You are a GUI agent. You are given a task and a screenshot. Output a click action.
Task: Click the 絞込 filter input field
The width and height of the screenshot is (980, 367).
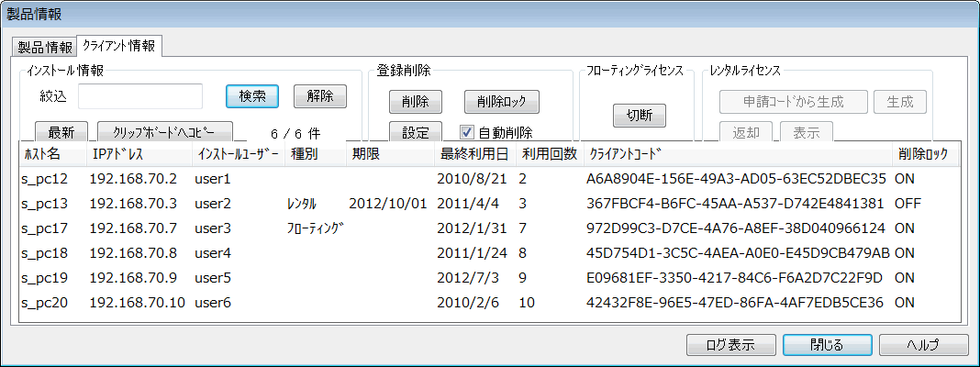[x=140, y=96]
